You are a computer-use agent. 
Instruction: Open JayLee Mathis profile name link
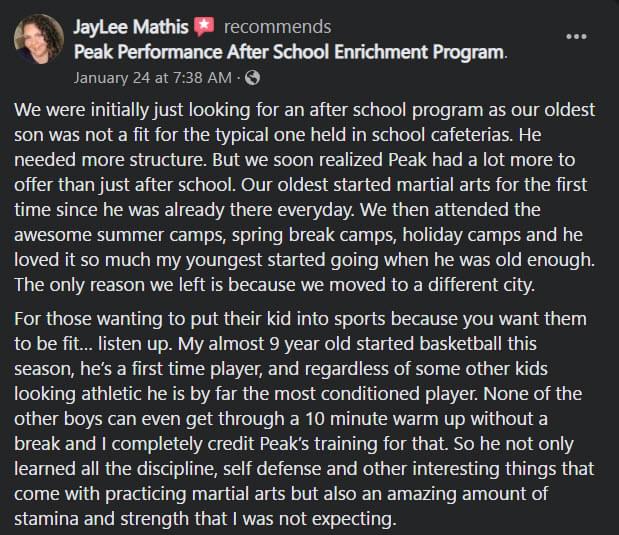tap(131, 27)
